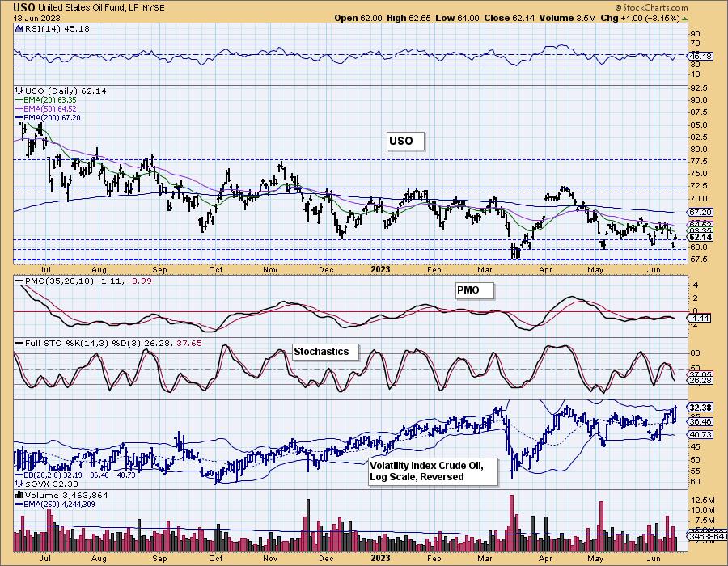The height and width of the screenshot is (566, 728).
Task: Click the green EMA(20) legend line
Action: click(19, 99)
